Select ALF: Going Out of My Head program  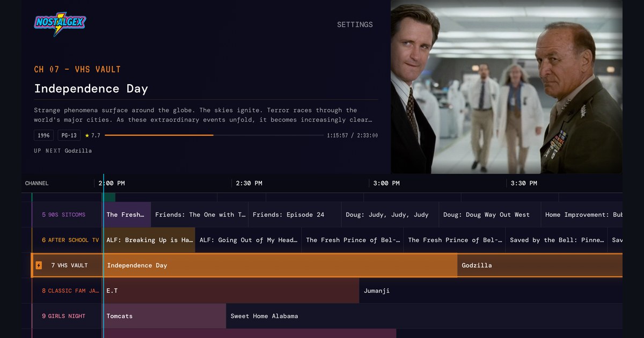coord(248,240)
